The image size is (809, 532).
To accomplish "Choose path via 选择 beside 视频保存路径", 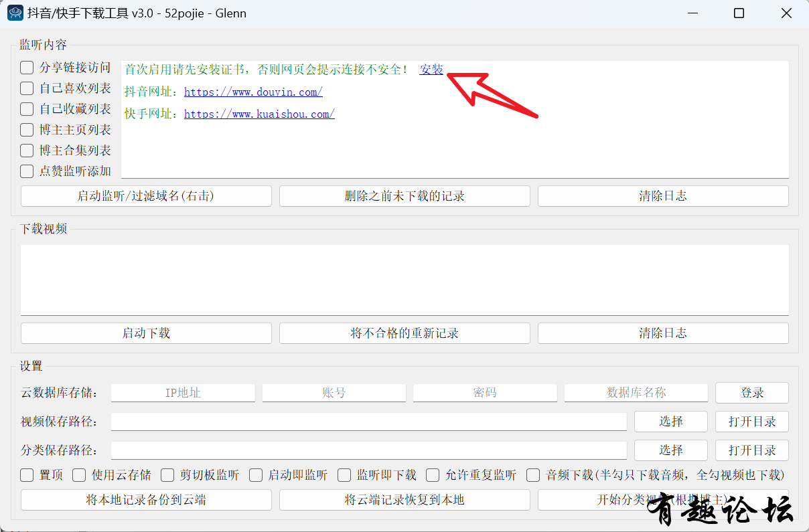I will pos(671,422).
